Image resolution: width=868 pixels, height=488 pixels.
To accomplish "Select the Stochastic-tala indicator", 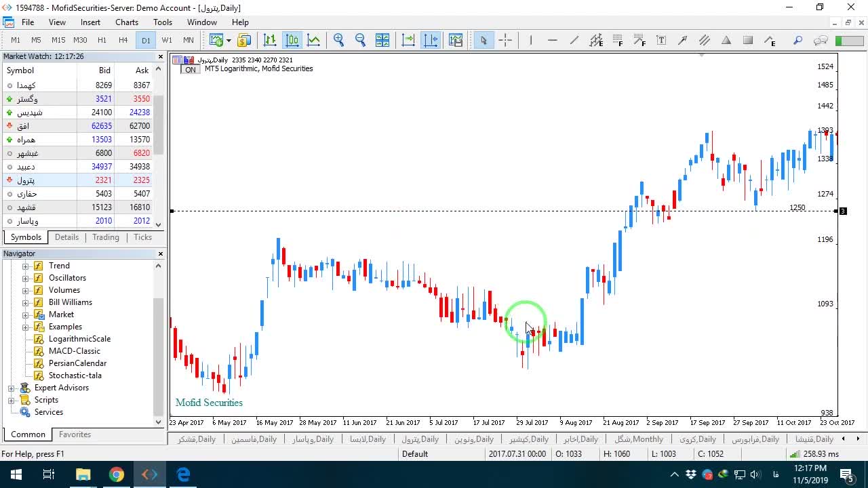I will 75,375.
